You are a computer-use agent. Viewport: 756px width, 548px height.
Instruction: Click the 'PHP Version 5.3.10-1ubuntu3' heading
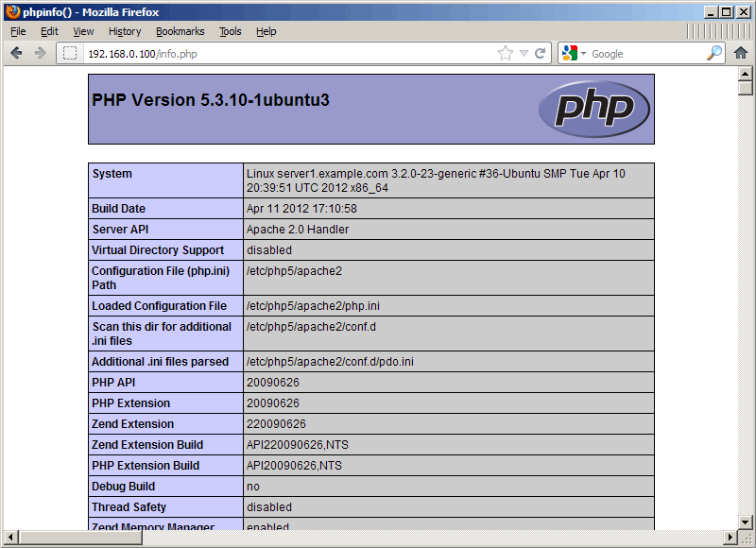pyautogui.click(x=210, y=100)
